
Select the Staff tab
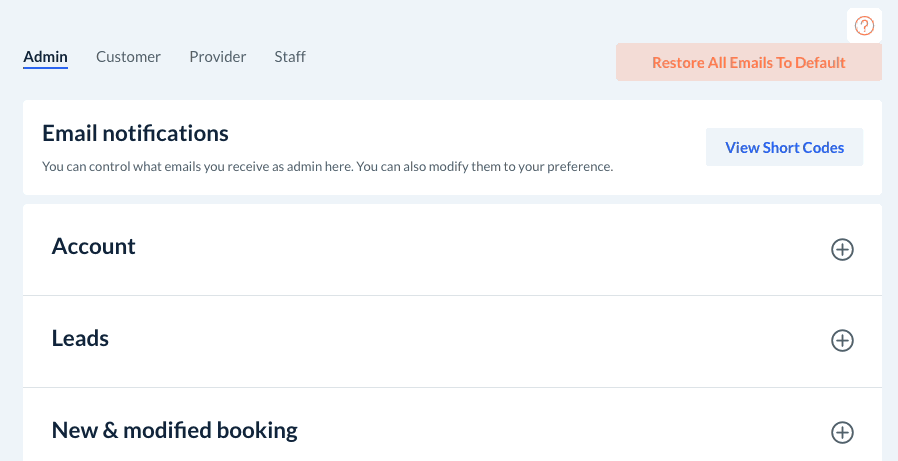(290, 57)
